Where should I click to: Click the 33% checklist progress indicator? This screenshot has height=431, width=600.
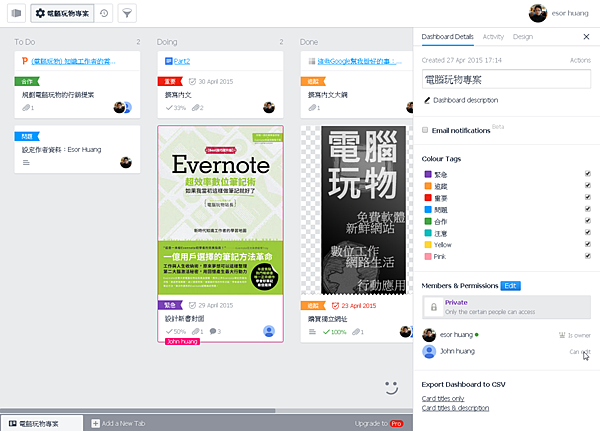176,108
